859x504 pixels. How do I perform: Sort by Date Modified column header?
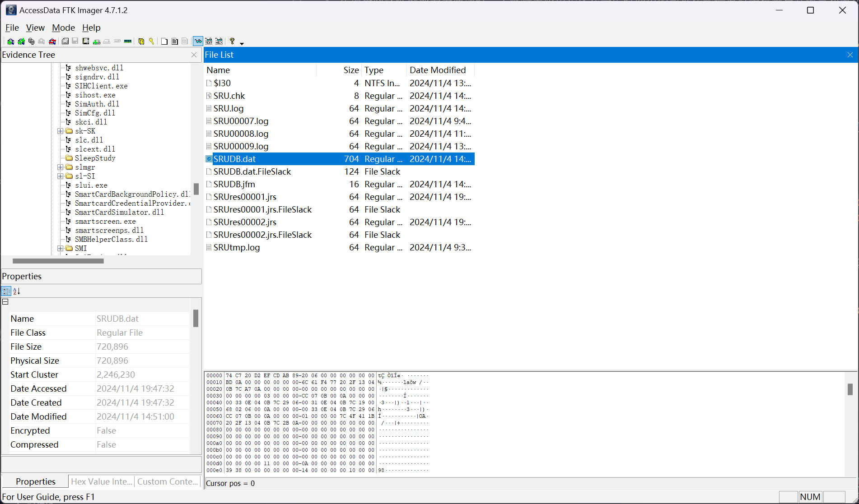pyautogui.click(x=440, y=70)
